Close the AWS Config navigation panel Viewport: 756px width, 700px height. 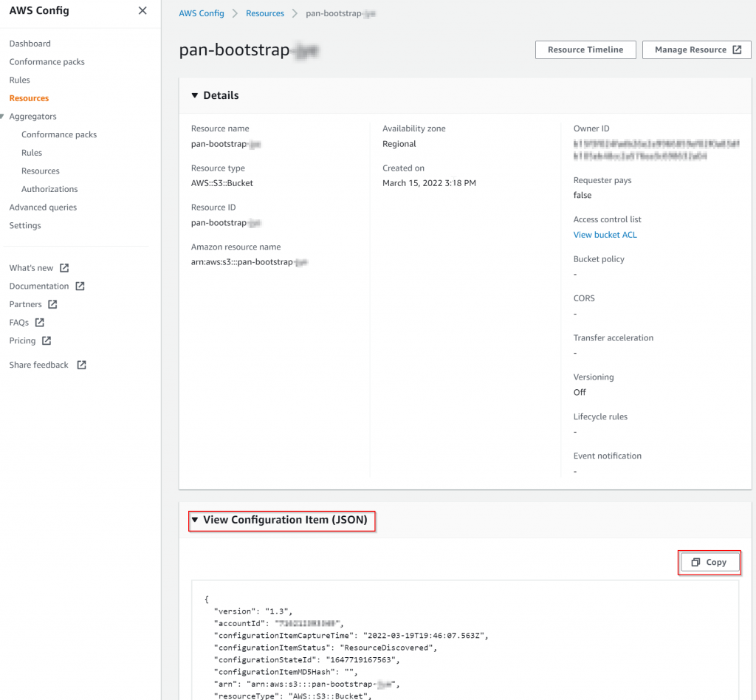pos(142,10)
